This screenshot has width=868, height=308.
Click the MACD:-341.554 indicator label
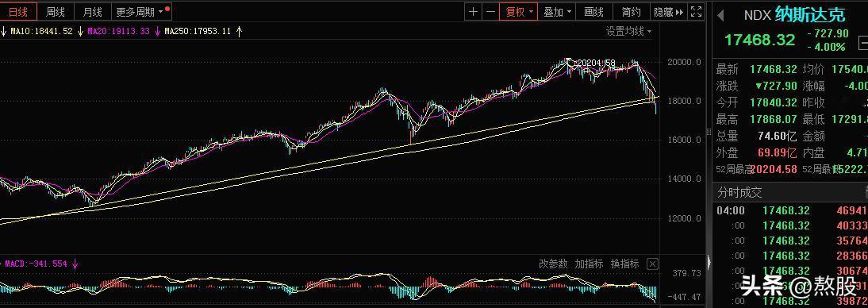point(36,264)
